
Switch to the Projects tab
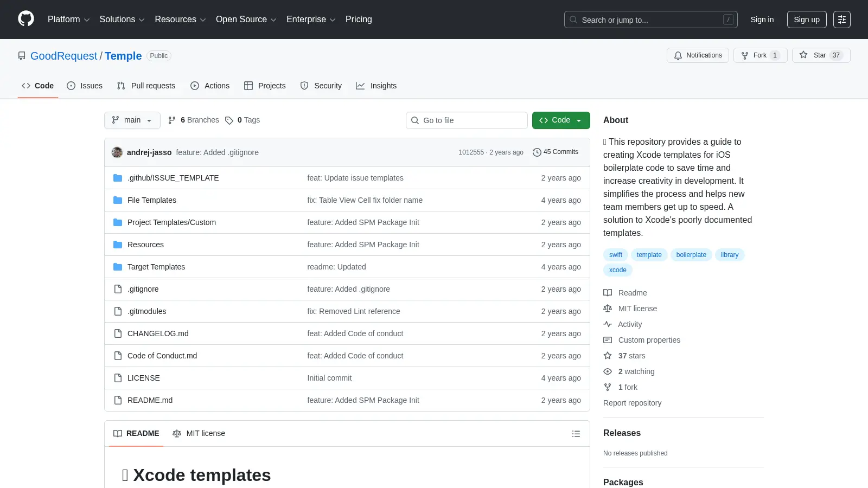click(265, 86)
